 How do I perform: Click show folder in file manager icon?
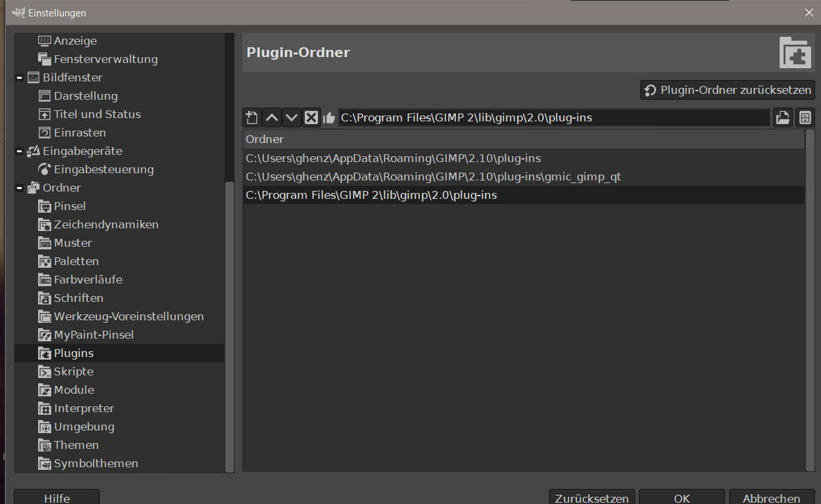click(805, 118)
